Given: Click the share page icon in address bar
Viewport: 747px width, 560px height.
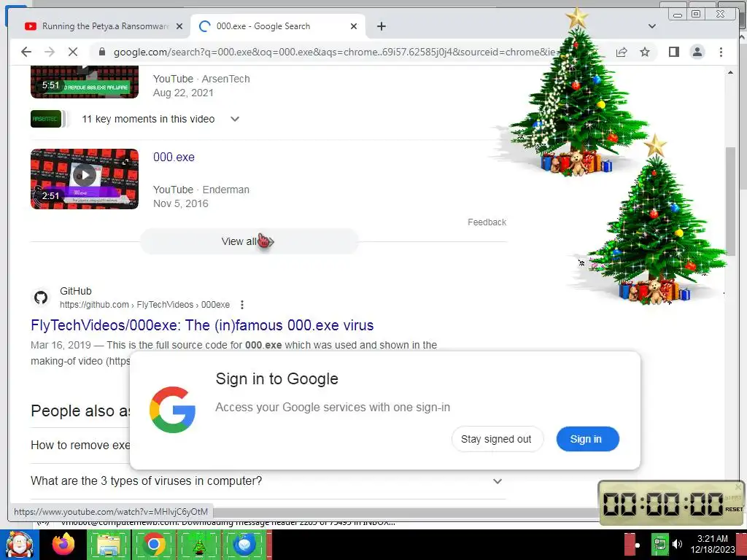Looking at the screenshot, I should pyautogui.click(x=622, y=52).
